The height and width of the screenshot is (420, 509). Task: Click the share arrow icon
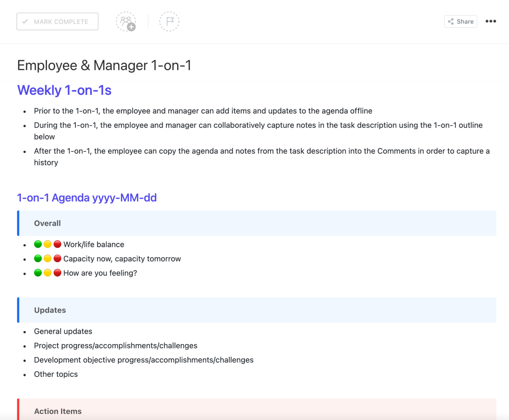point(451,21)
